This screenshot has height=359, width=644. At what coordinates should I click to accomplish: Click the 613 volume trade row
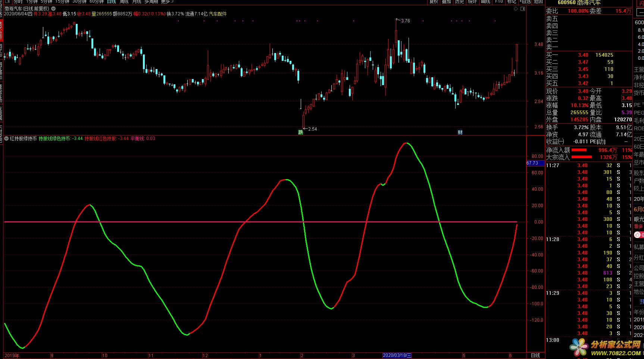(589, 273)
